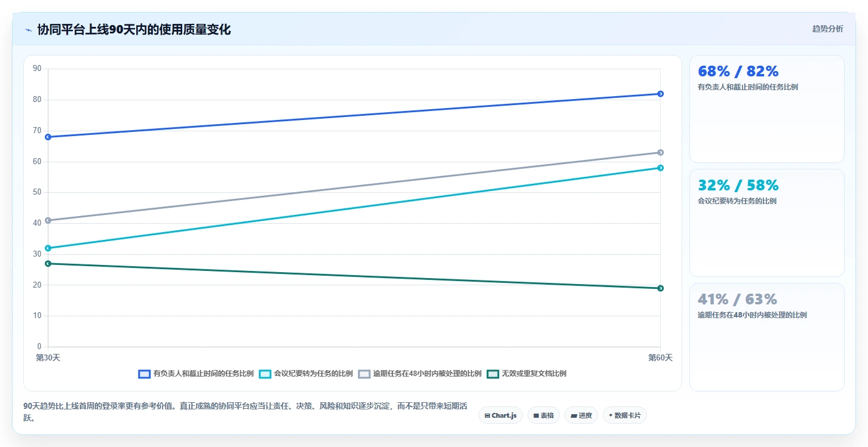Screen dimensions: 868x447
Task: Toggle the 逾期任务在48小时内被处理的比例 legend item
Action: click(x=420, y=374)
